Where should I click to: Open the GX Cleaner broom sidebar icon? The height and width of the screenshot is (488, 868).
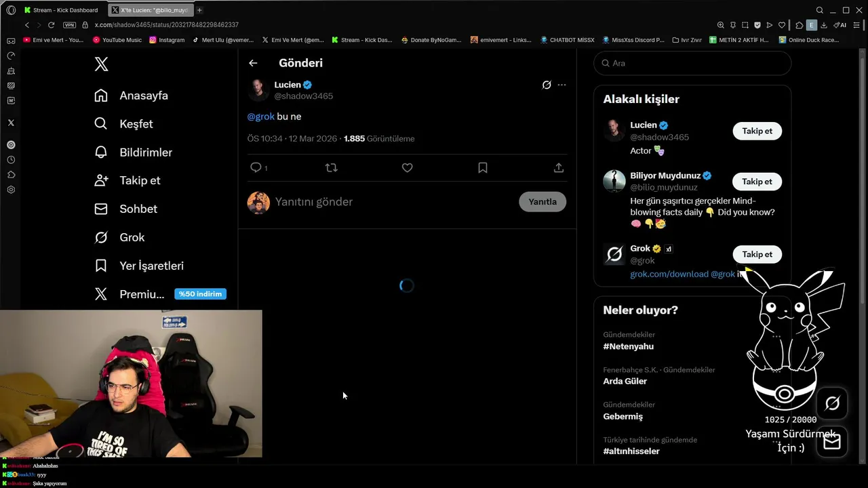click(11, 70)
